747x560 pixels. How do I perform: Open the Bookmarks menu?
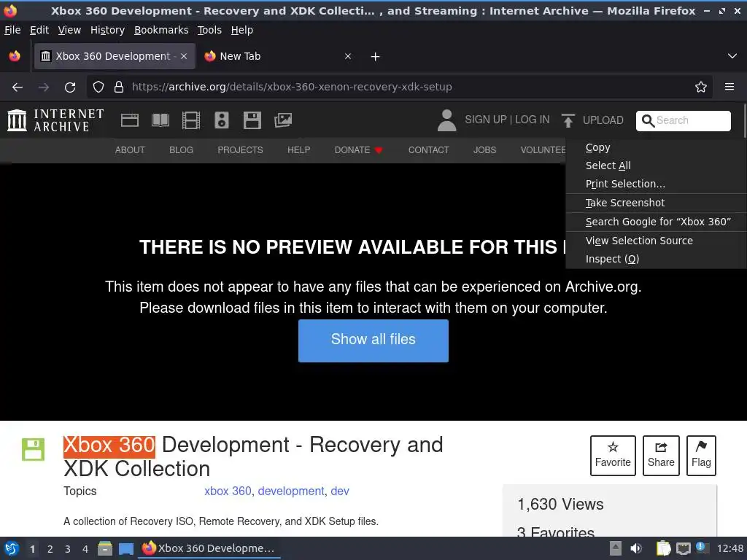tap(161, 30)
